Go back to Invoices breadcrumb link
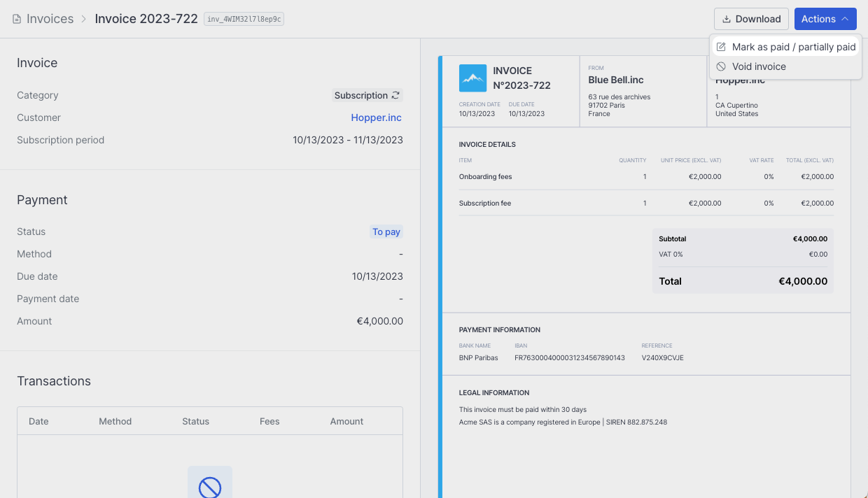The width and height of the screenshot is (868, 498). (x=50, y=19)
